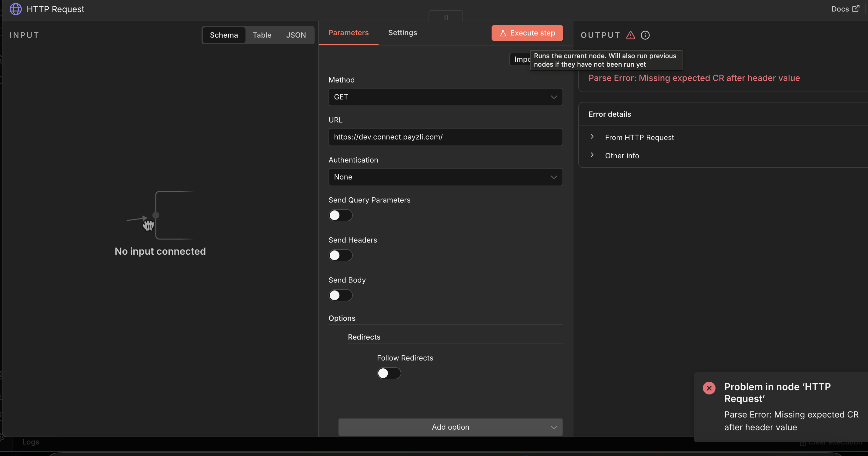
Task: Click the output warning triangle icon
Action: pyautogui.click(x=630, y=35)
